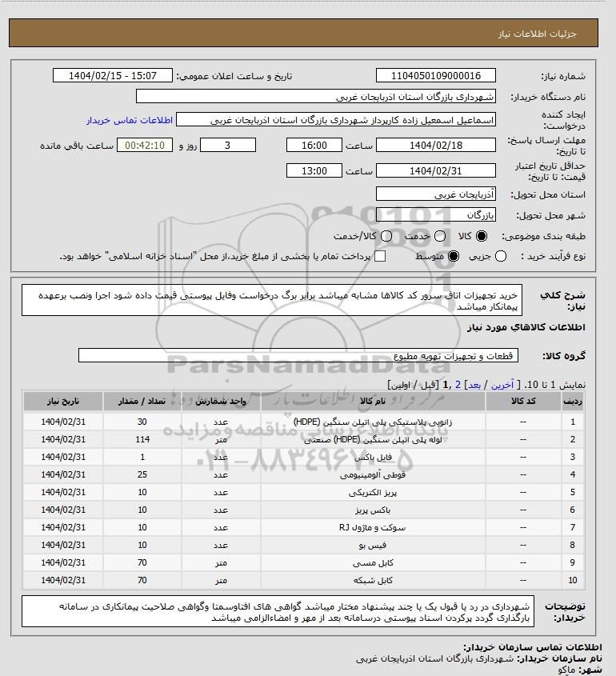Image resolution: width=616 pixels, height=676 pixels.
Task: Click the general description text box
Action: 271,300
